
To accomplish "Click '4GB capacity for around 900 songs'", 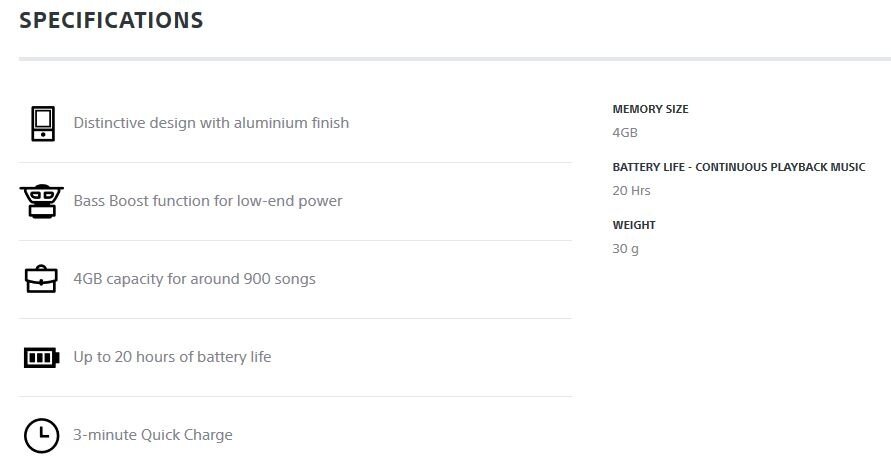I will point(194,279).
